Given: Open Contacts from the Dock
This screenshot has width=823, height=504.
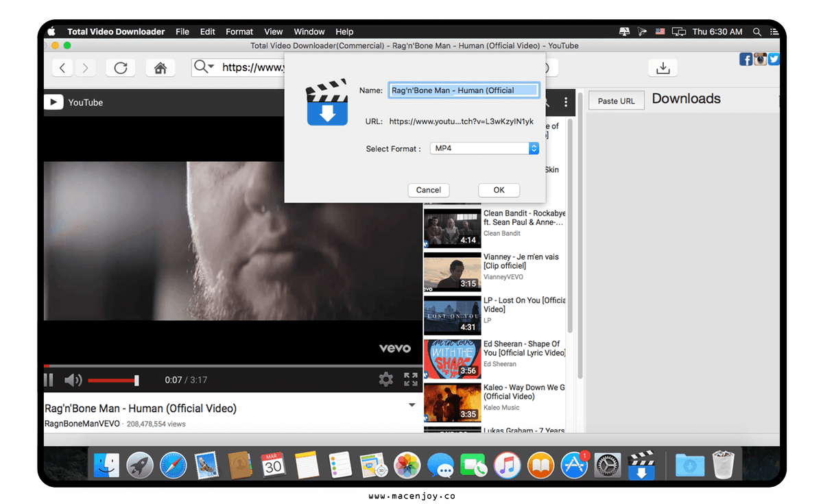Looking at the screenshot, I should [x=240, y=465].
